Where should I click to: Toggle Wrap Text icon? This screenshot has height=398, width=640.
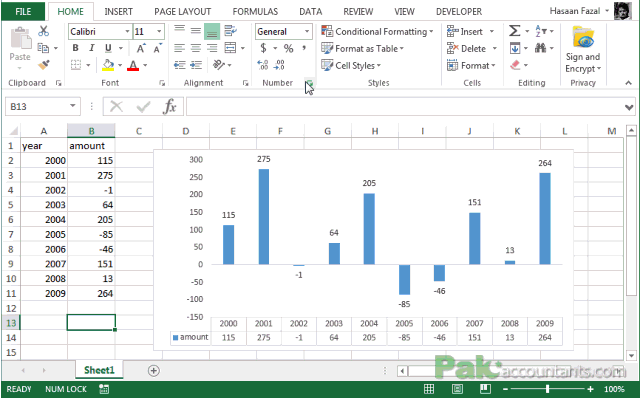[231, 31]
